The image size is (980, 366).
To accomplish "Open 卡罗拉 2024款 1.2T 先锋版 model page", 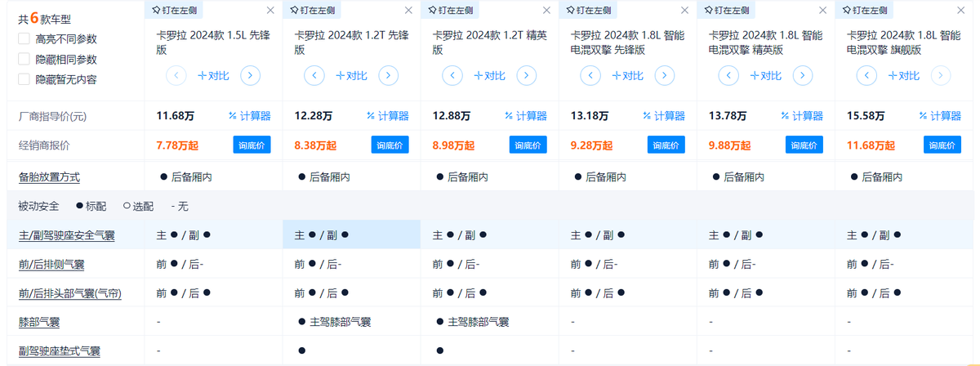I will coord(350,42).
